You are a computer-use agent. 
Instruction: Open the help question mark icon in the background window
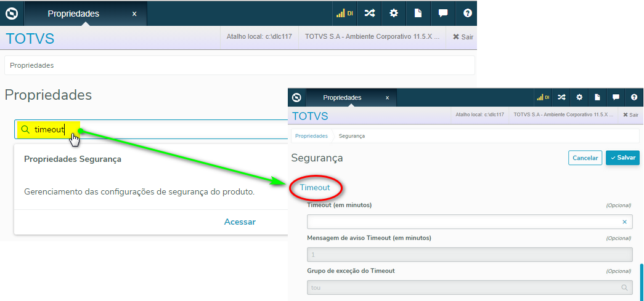coord(468,13)
